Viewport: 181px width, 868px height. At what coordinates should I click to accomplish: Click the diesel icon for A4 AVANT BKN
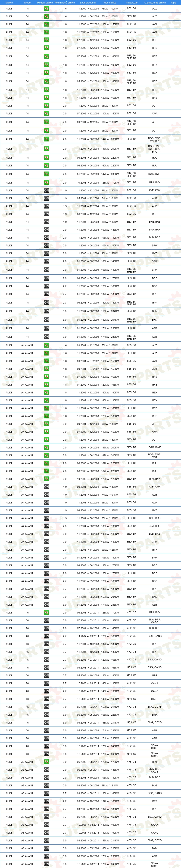tap(46, 597)
